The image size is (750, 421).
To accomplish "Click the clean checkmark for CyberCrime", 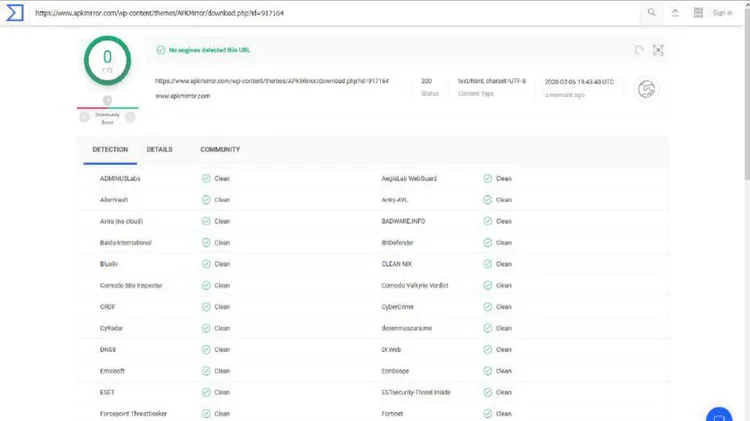I will point(487,307).
